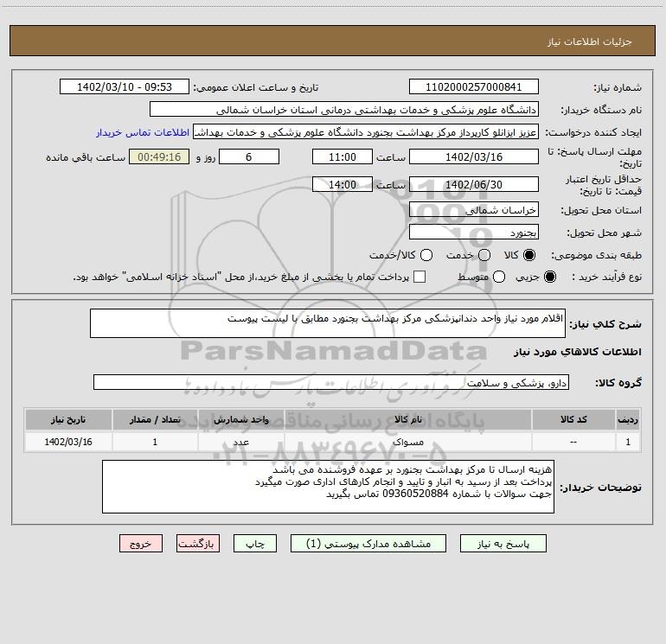Click the ردیف column header
Viewport: 666px width, 644px height.
pyautogui.click(x=628, y=419)
